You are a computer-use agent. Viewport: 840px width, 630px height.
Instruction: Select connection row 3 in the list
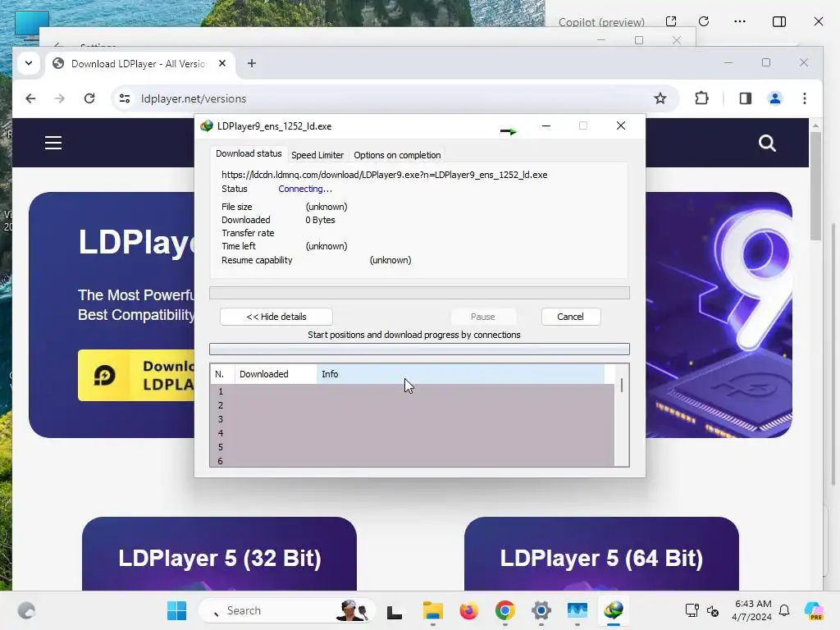pos(413,419)
